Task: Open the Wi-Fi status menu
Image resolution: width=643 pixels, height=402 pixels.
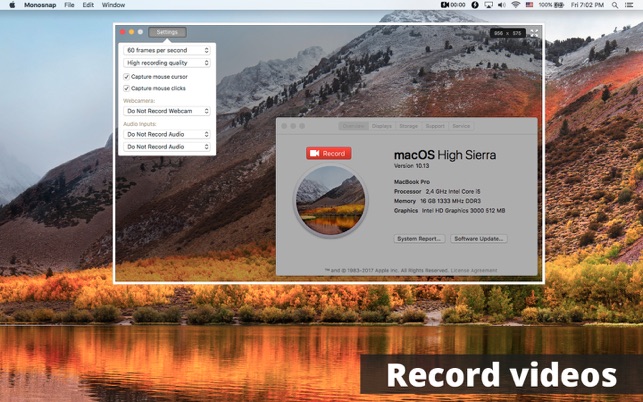Action: pyautogui.click(x=516, y=5)
